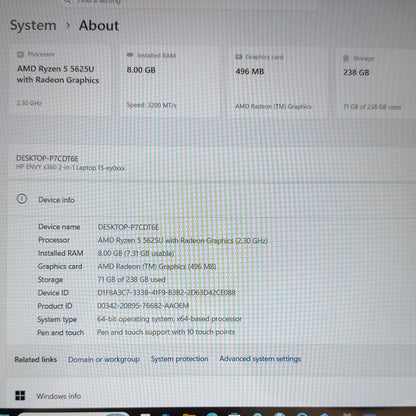Click the 'Product ID' label
Screen dimensions: 416x416
(x=55, y=306)
